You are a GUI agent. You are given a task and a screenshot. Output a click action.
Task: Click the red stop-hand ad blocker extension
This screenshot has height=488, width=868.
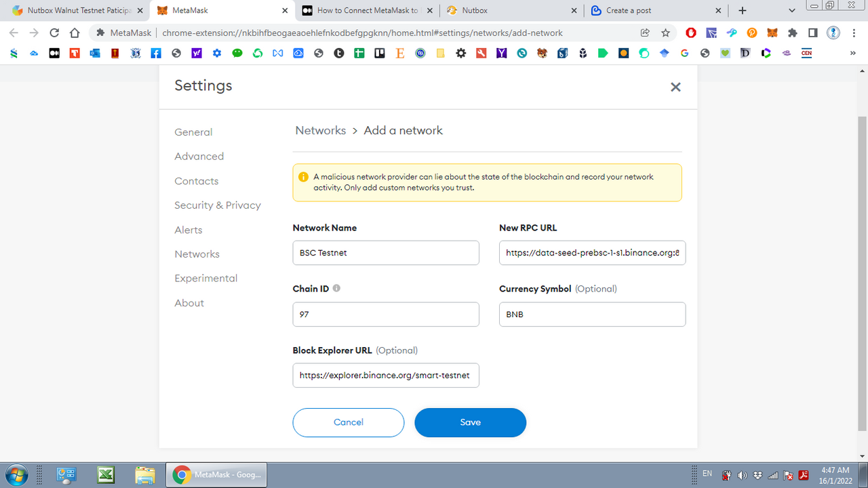(x=691, y=33)
